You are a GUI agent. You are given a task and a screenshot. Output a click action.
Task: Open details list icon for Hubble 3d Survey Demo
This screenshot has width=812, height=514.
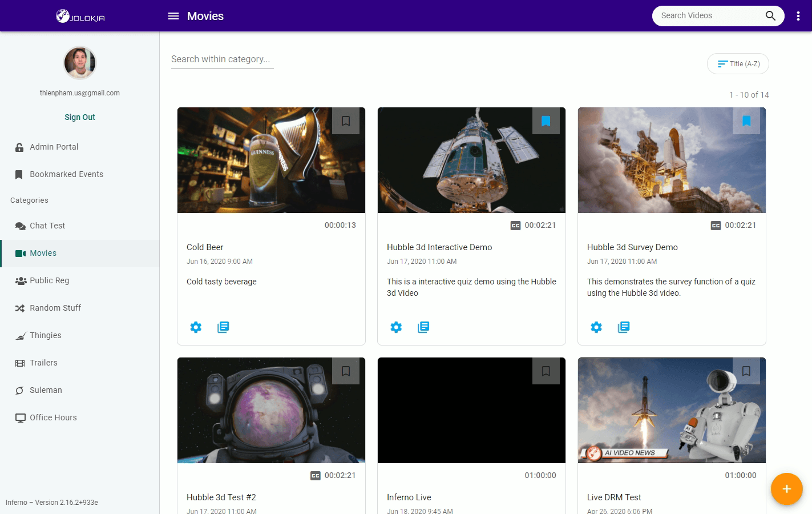[x=624, y=327]
